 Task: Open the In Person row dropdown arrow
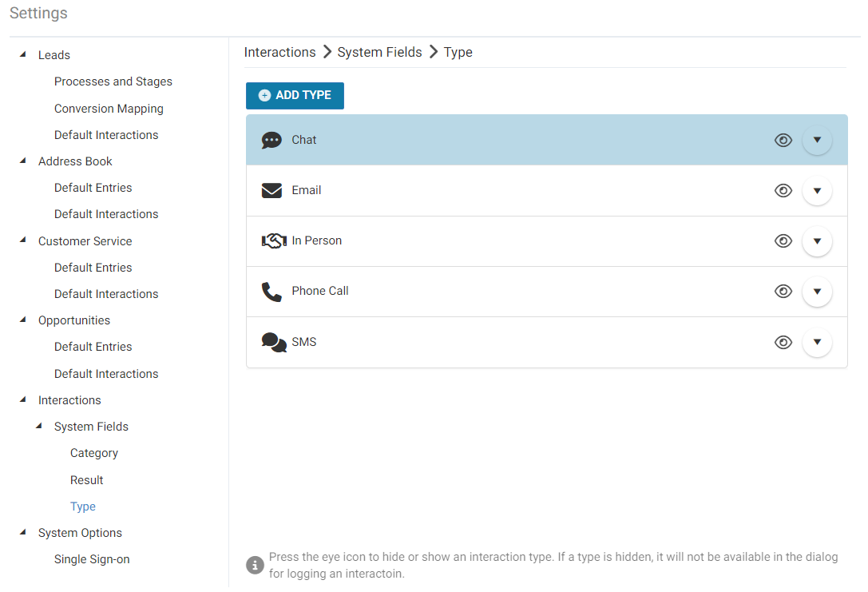(817, 241)
